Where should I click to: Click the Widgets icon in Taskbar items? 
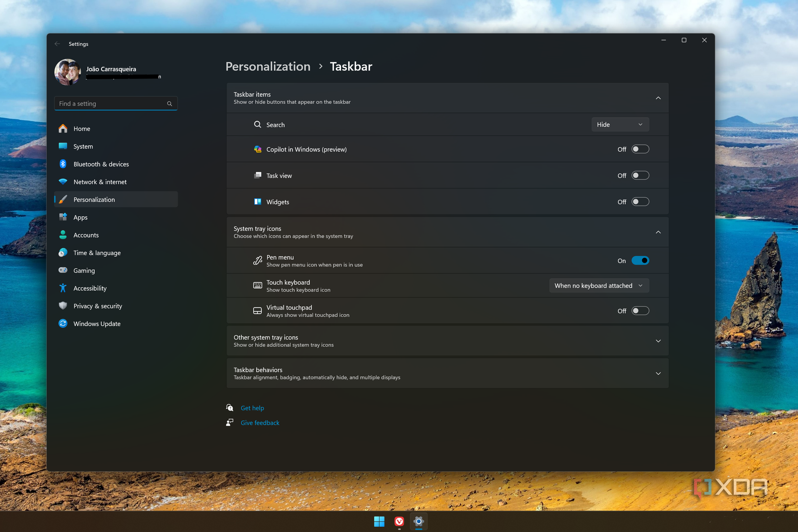258,202
